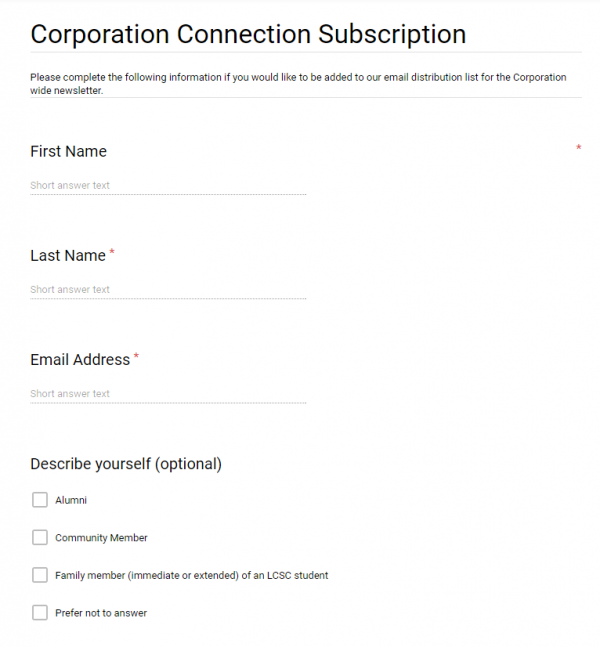The image size is (600, 647).
Task: Click the Prefer not to answer label text
Action: point(101,613)
